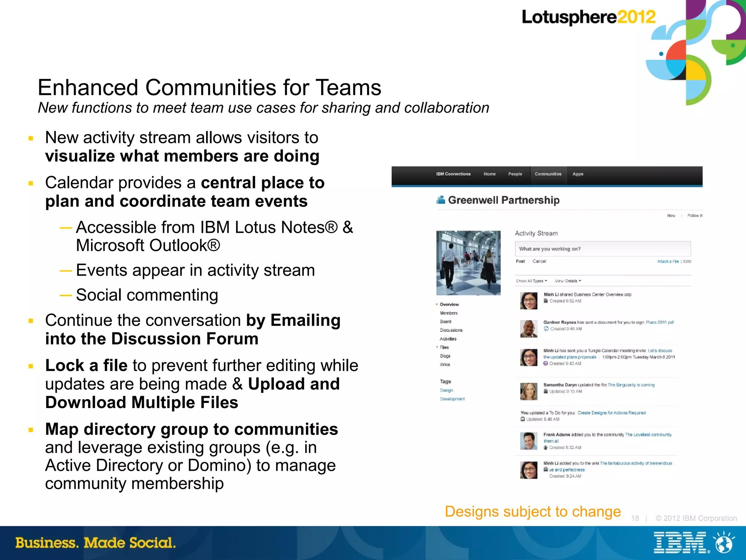Select the Communities tab
This screenshot has width=746, height=560.
[x=548, y=174]
